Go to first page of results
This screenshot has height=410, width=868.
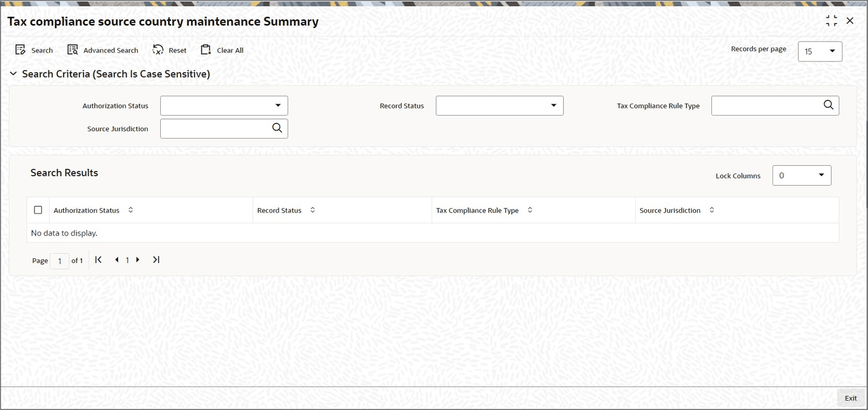(98, 259)
